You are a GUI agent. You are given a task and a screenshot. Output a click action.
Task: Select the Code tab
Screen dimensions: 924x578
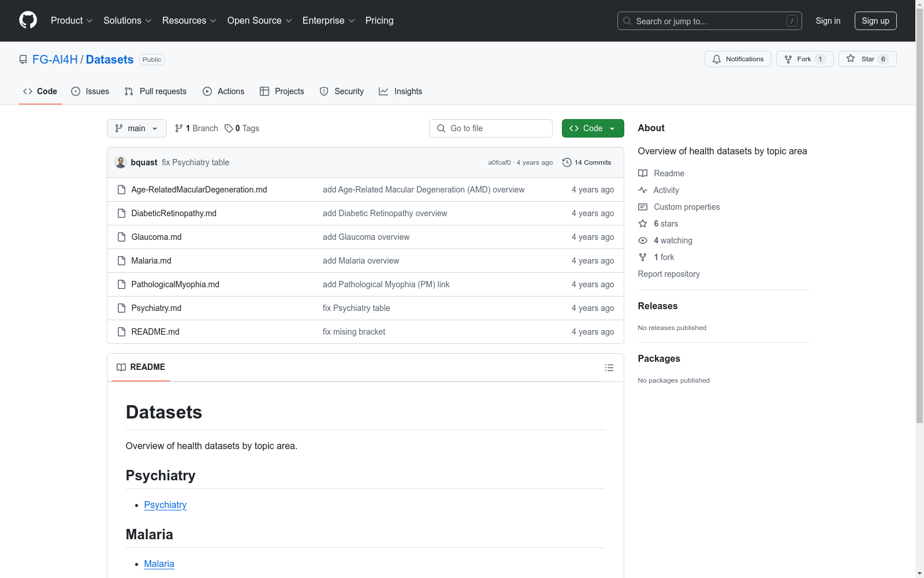point(40,91)
